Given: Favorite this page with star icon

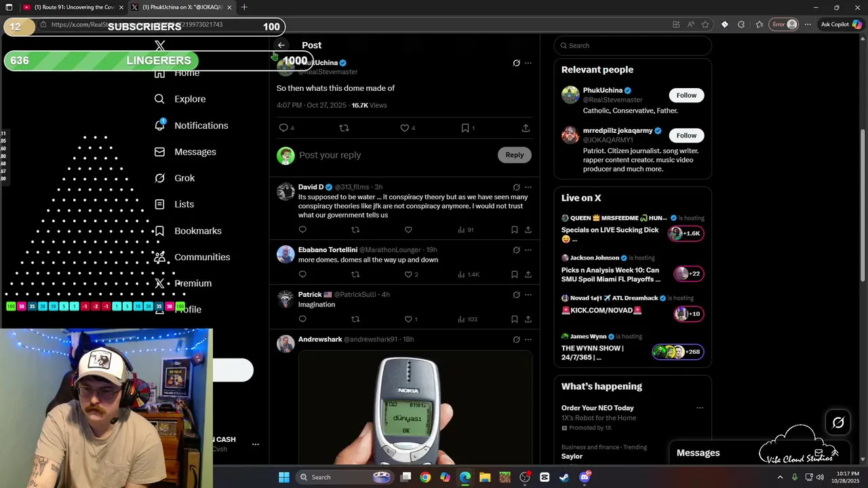Looking at the screenshot, I should (705, 24).
